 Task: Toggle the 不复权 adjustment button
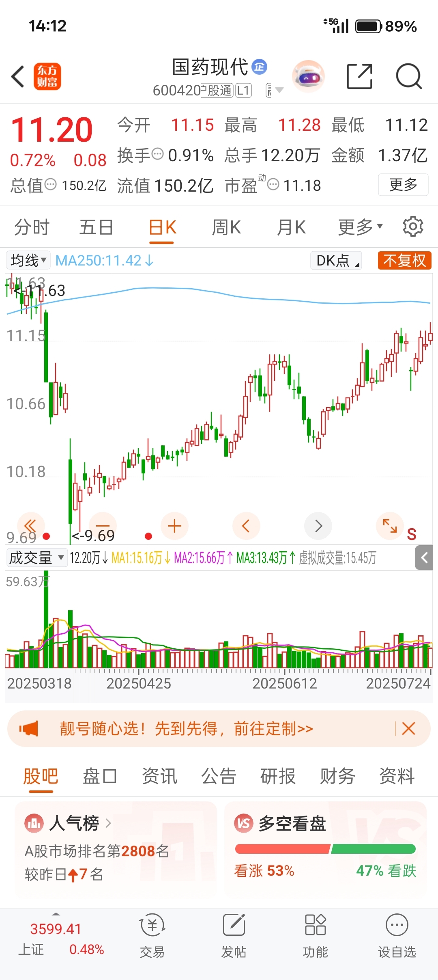click(404, 260)
